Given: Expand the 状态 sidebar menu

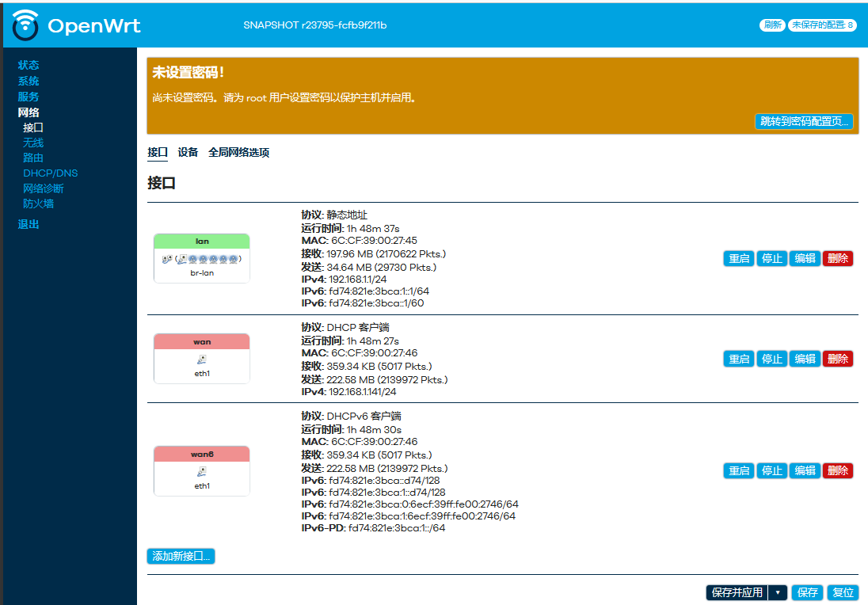Looking at the screenshot, I should [x=29, y=65].
